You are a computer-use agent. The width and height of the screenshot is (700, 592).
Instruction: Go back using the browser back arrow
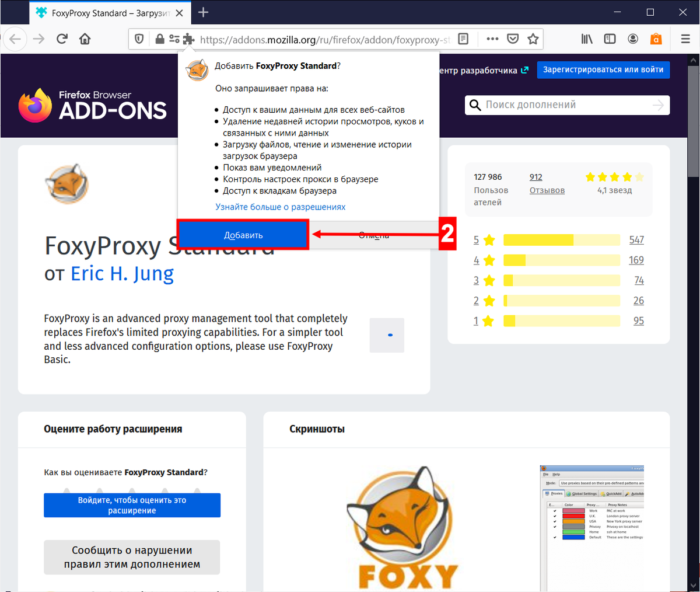15,39
